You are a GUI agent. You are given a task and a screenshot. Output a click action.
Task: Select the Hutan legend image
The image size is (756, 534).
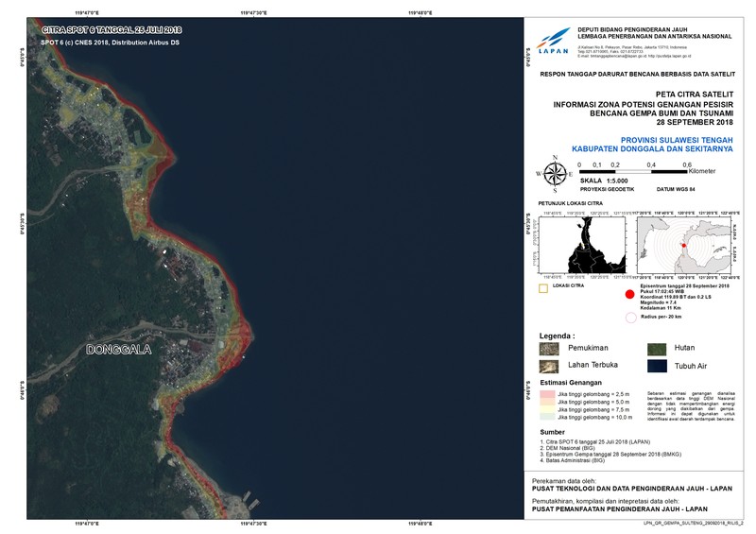click(657, 350)
